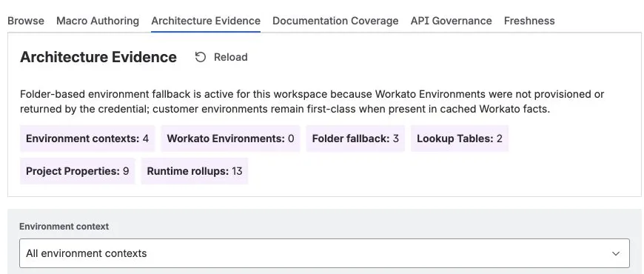Click the dropdown chevron arrow
The height and width of the screenshot is (274, 644).
click(616, 253)
